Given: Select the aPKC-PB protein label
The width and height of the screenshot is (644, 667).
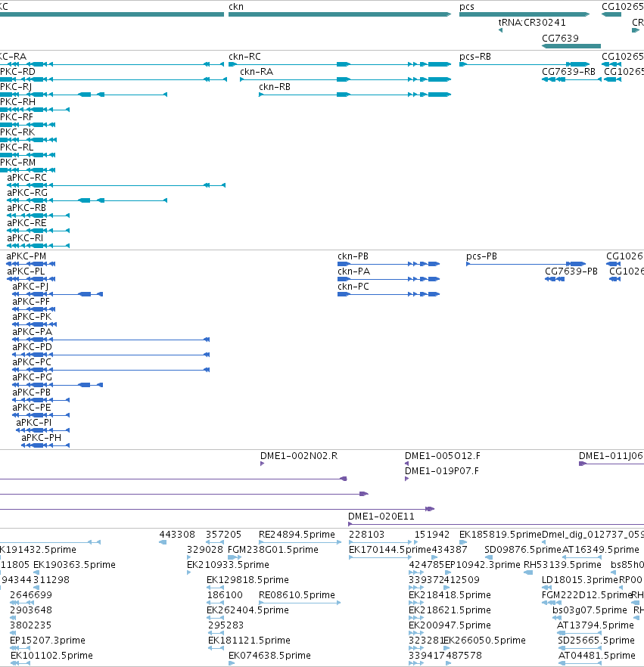Looking at the screenshot, I should pos(32,392).
